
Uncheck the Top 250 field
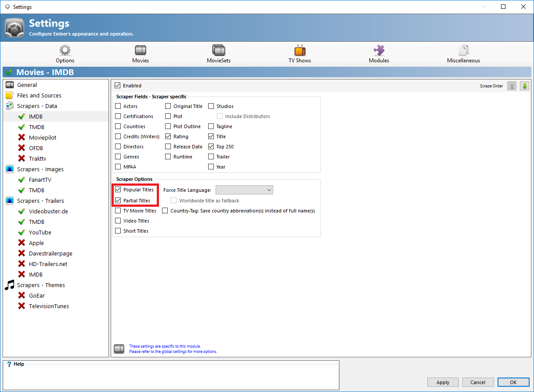211,147
